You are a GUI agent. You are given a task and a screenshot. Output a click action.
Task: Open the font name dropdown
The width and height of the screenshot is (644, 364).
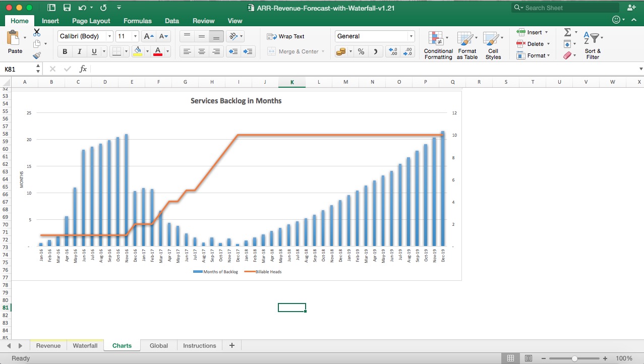[109, 36]
